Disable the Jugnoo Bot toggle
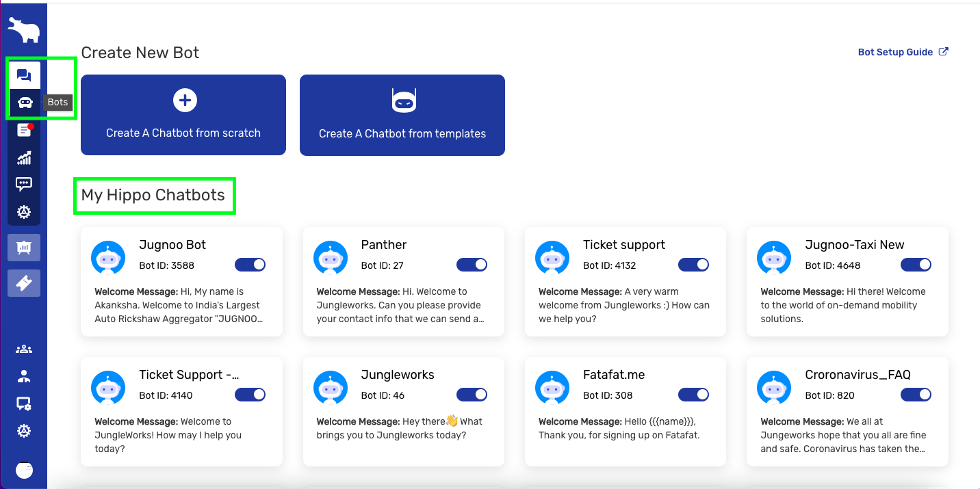The width and height of the screenshot is (980, 489). [x=250, y=265]
